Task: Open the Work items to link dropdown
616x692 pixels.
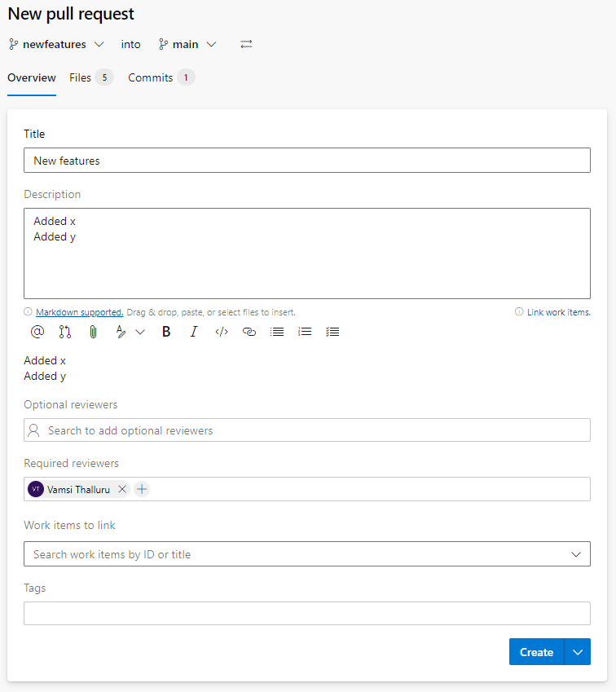Action: [306, 554]
